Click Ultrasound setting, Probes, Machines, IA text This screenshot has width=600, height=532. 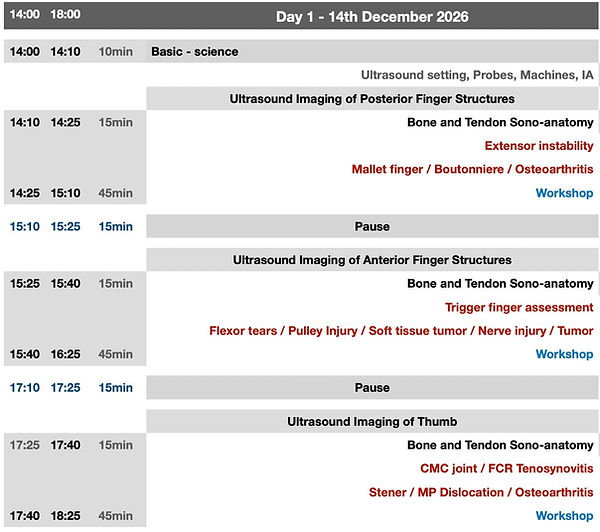(x=477, y=75)
